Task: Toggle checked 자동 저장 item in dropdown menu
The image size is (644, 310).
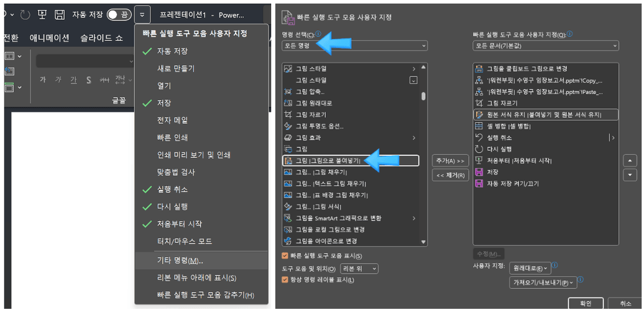Action: [201, 52]
